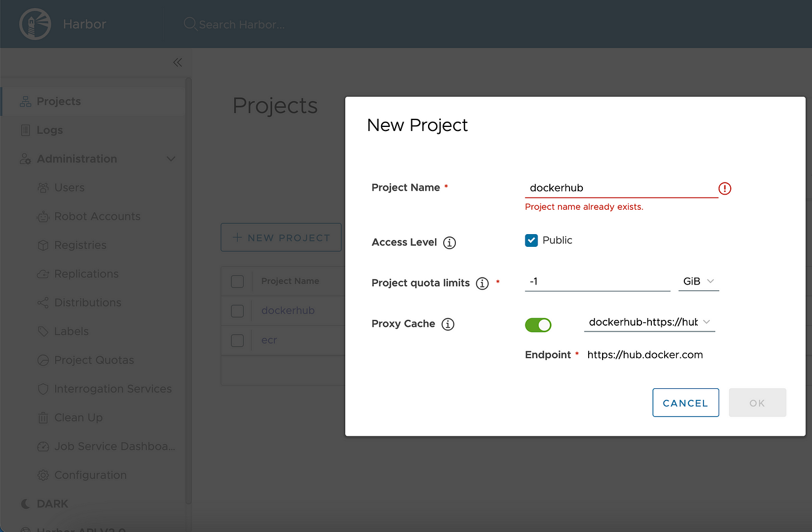Viewport: 812px width, 532px height.
Task: Open Registries under Administration
Action: pos(80,245)
